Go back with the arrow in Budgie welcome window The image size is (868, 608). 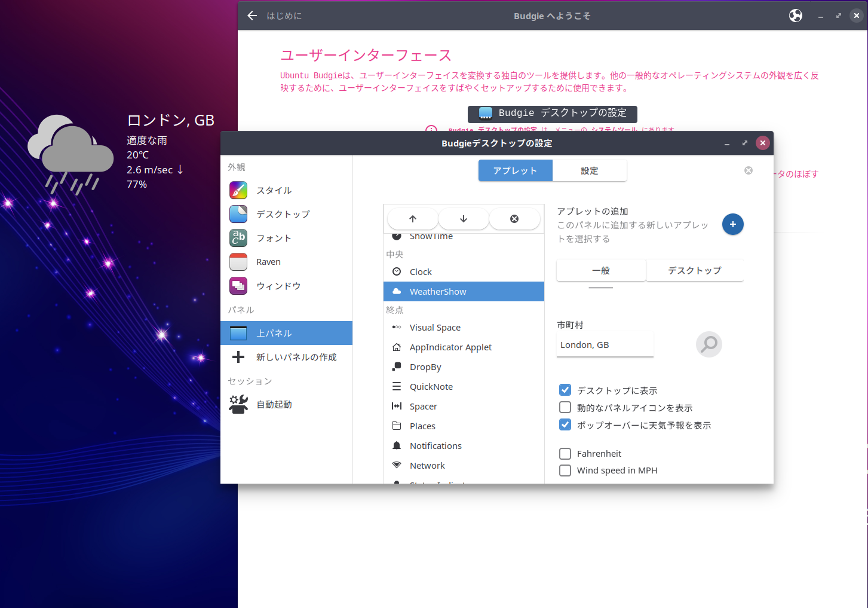tap(252, 16)
